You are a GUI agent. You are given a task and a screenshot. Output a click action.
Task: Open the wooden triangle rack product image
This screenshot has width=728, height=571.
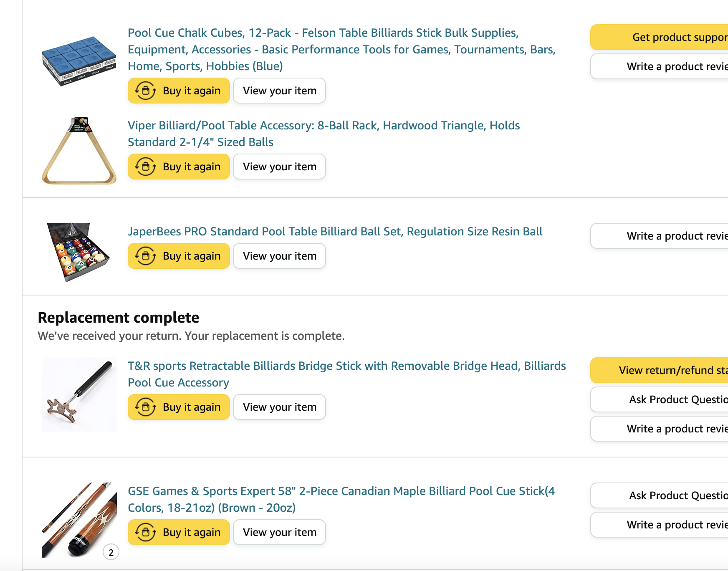tap(79, 151)
